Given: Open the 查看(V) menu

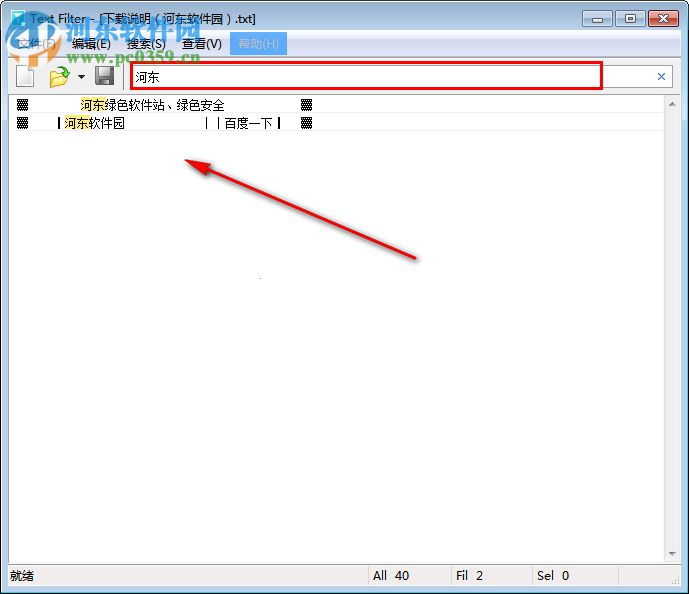Looking at the screenshot, I should click(202, 43).
